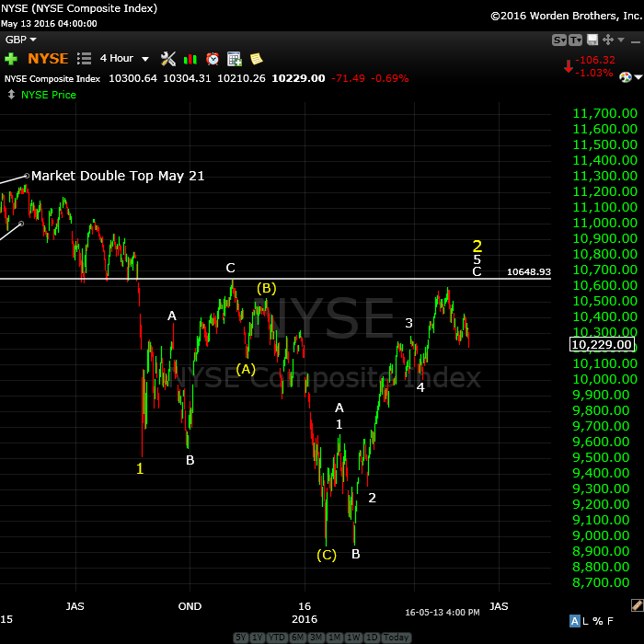Image resolution: width=644 pixels, height=644 pixels.
Task: Select the % percent scale toggle
Action: coord(598,621)
